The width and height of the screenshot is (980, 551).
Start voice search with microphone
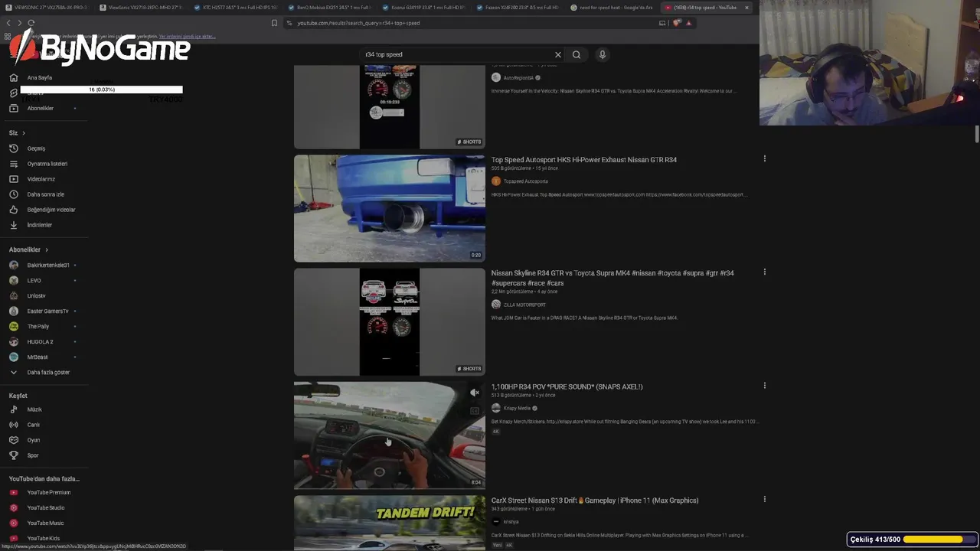[x=603, y=54]
